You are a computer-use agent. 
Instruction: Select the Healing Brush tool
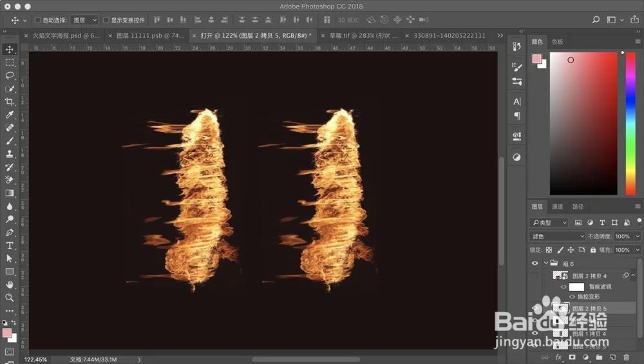(10, 128)
